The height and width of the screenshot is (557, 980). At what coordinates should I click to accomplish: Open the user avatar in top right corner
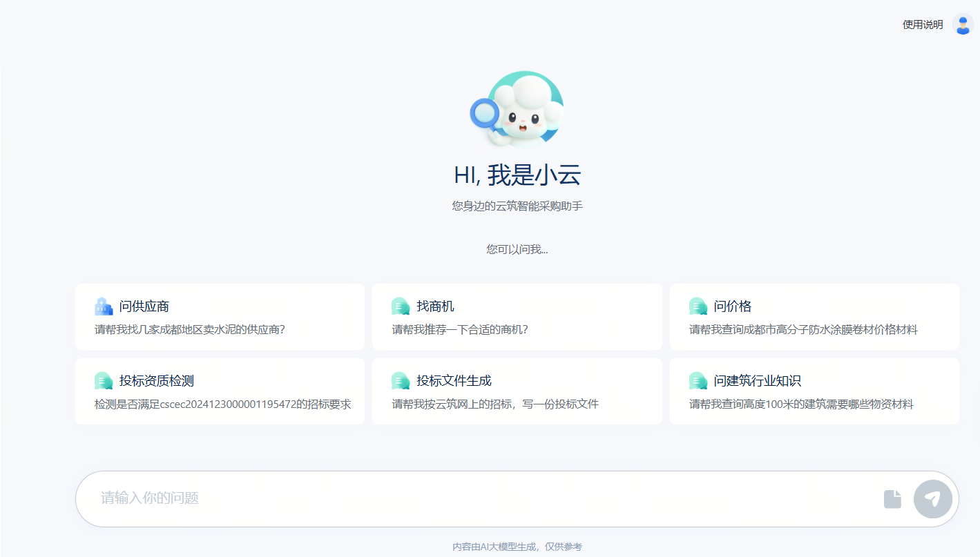(x=962, y=24)
